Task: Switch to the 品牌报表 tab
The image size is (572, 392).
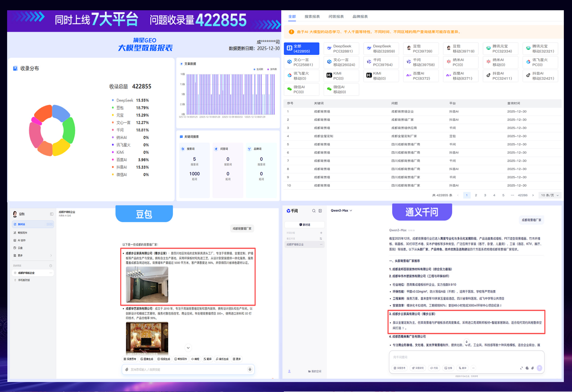Action: 361,16
